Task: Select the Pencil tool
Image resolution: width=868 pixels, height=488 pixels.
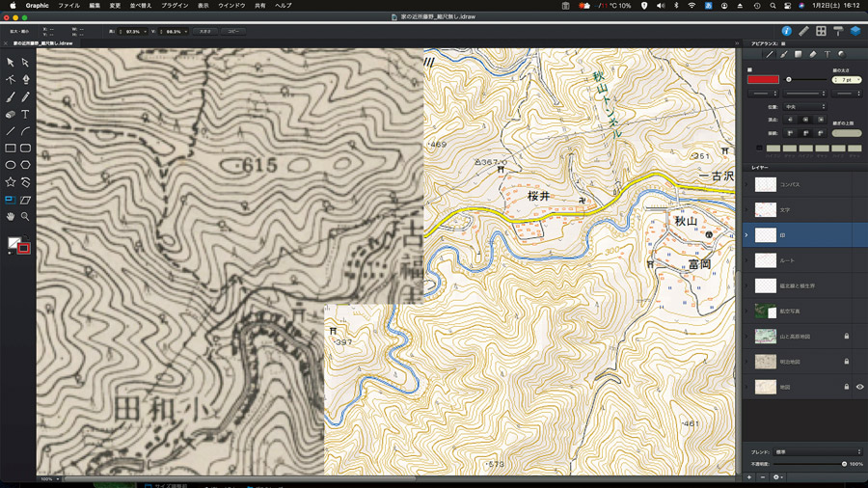Action: point(26,96)
